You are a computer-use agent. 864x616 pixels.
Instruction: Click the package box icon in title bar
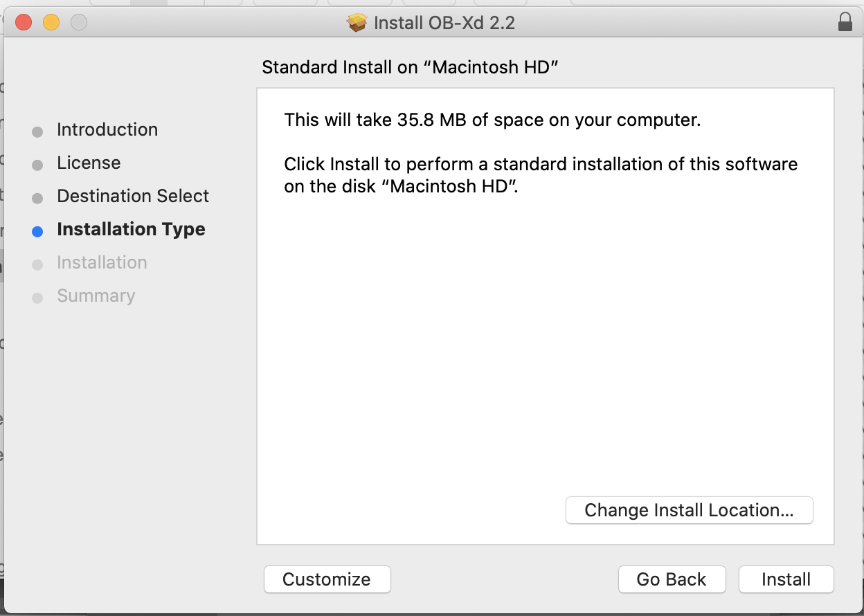[x=357, y=23]
